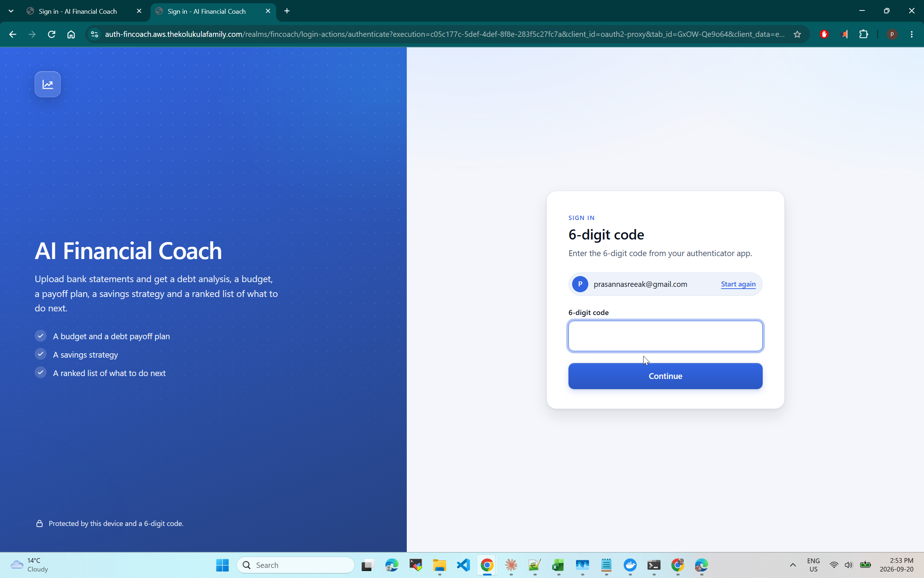This screenshot has height=578, width=924.
Task: Click the prasannasreeak@gmail.com address text
Action: [x=640, y=284]
